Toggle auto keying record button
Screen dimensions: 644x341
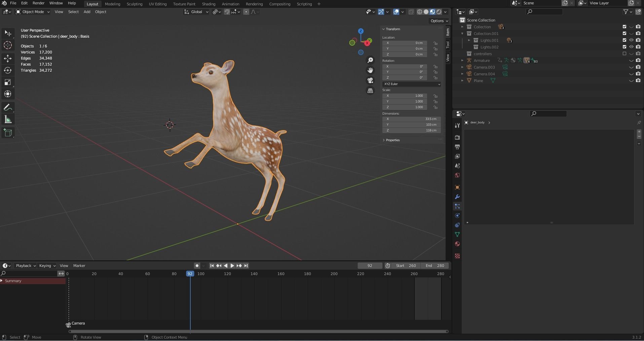197,266
